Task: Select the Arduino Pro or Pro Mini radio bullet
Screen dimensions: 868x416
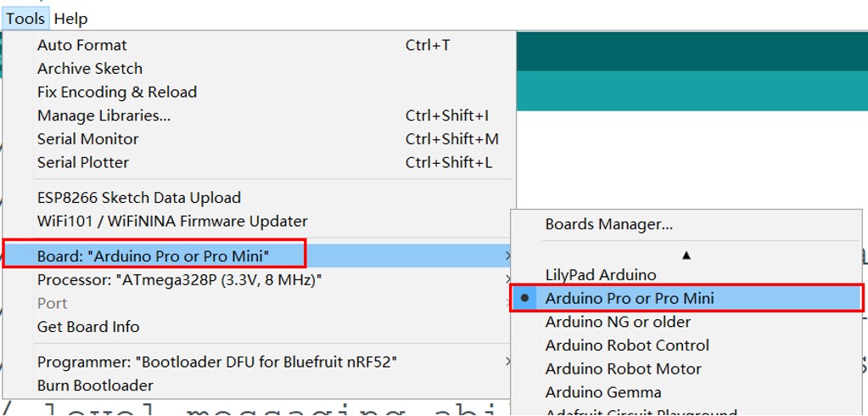Action: click(x=525, y=298)
